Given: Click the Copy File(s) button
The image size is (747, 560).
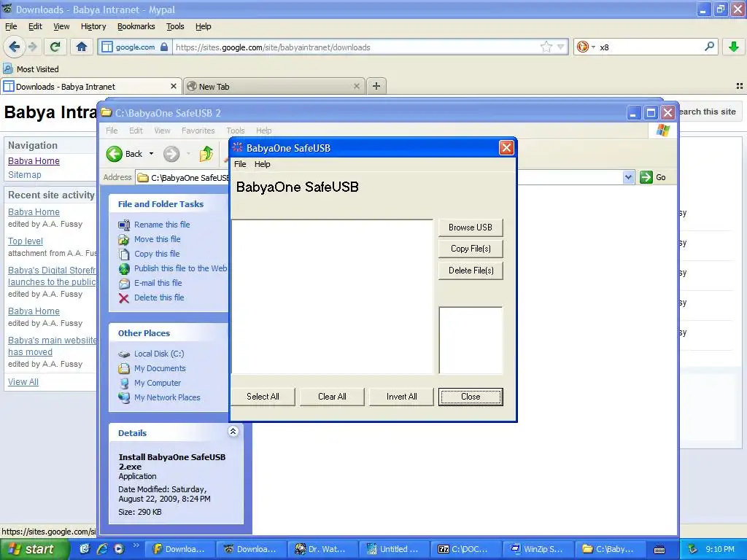Looking at the screenshot, I should click(x=471, y=249).
